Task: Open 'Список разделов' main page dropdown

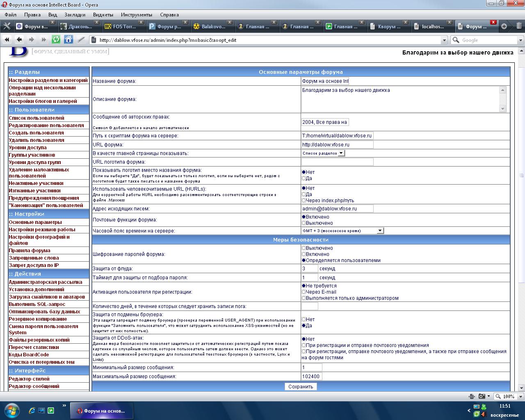Action: point(323,153)
